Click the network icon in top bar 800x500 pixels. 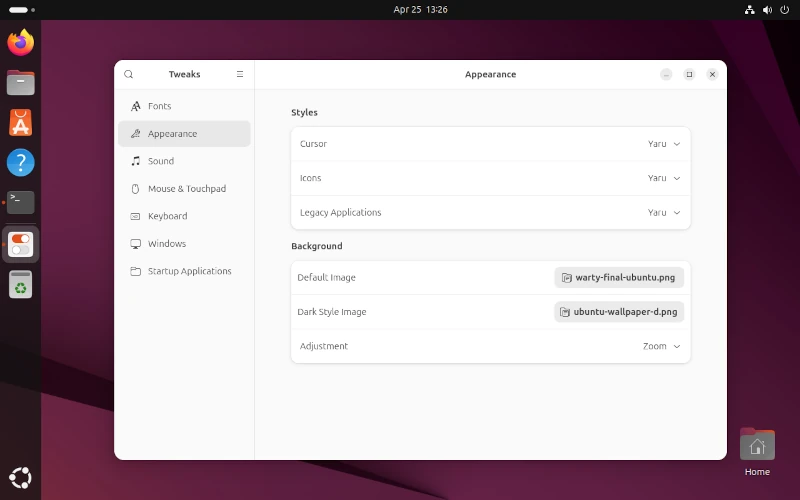[749, 10]
